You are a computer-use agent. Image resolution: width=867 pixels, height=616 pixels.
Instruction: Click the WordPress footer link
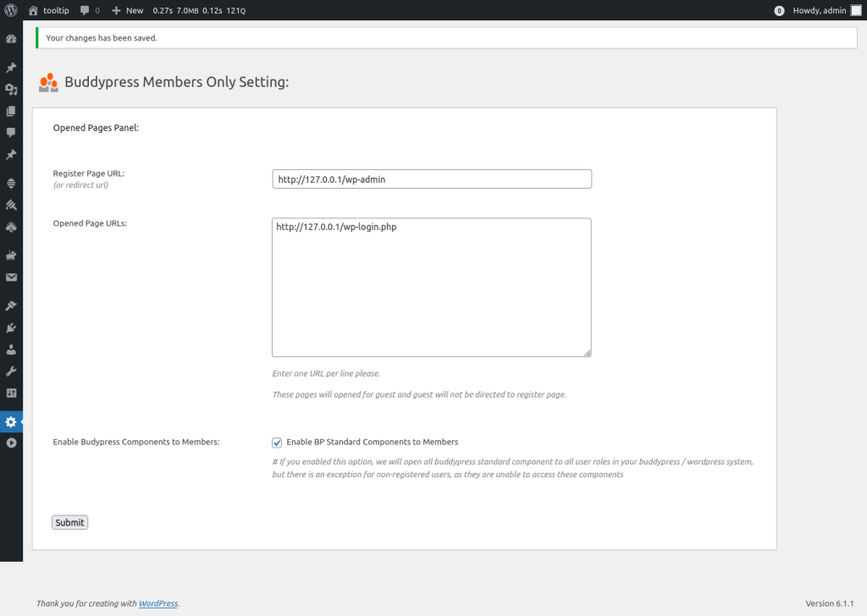(x=158, y=603)
